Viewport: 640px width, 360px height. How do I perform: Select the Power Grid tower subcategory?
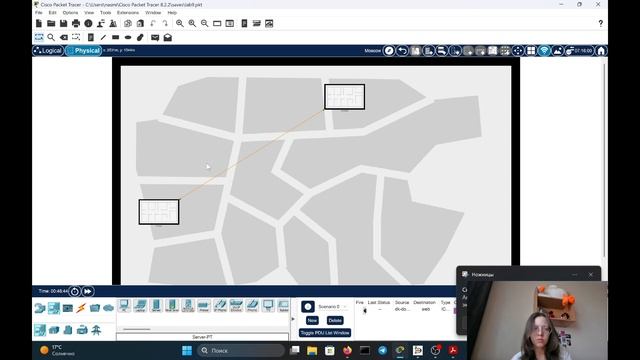tap(96, 330)
